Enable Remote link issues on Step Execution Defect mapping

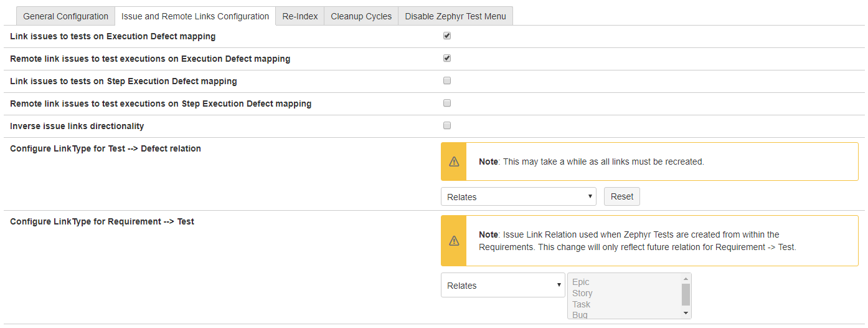click(x=447, y=104)
